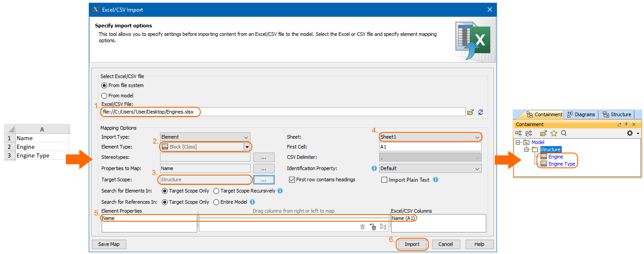Click the search magnifier in Containment toolbar
Viewport: 644px width, 254px height.
(x=564, y=133)
